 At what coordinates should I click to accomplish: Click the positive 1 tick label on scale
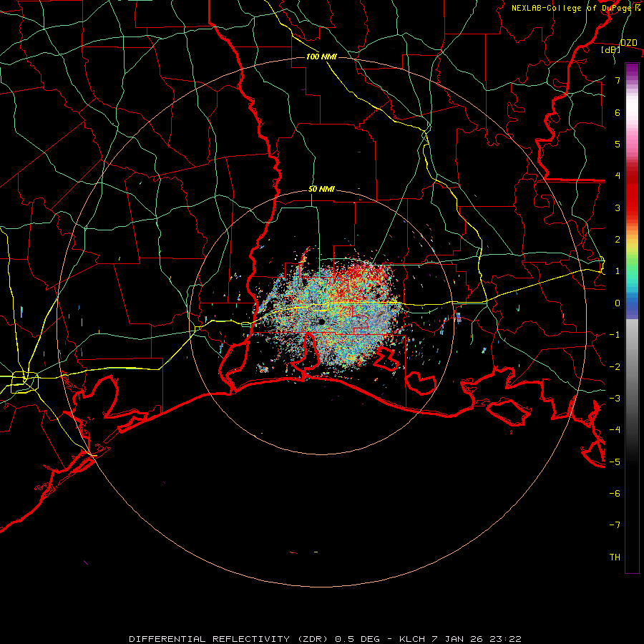pyautogui.click(x=618, y=271)
